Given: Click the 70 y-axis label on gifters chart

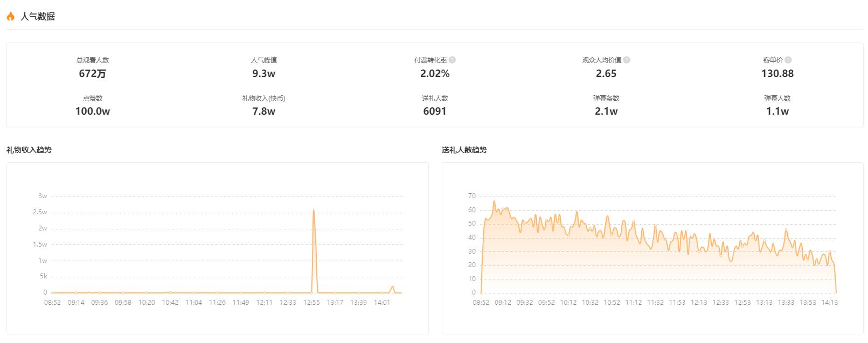Looking at the screenshot, I should [x=472, y=196].
